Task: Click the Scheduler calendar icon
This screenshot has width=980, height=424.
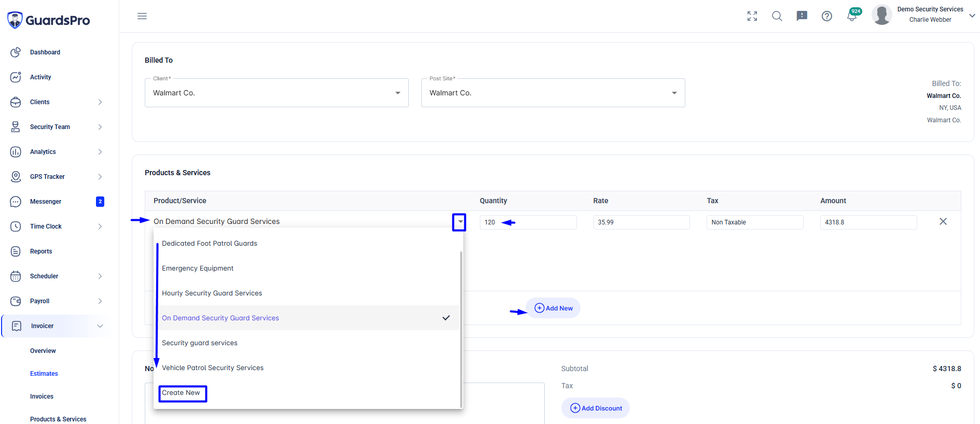Action: click(16, 276)
